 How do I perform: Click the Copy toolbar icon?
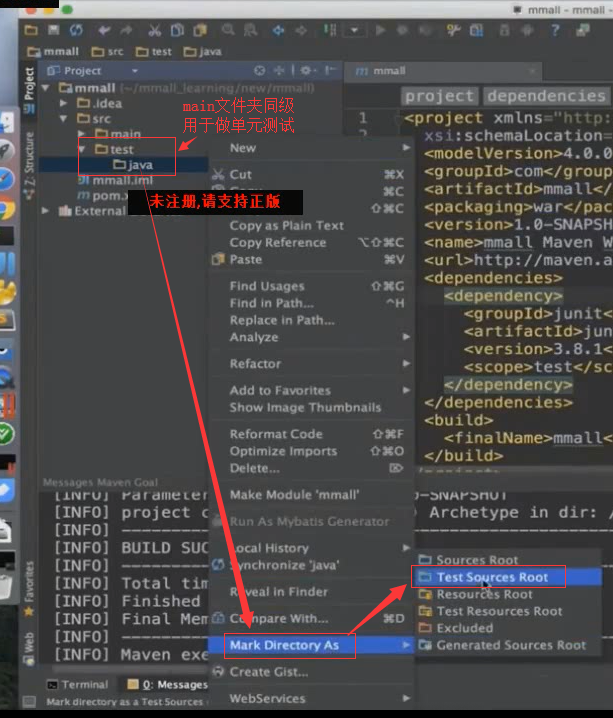tap(177, 31)
